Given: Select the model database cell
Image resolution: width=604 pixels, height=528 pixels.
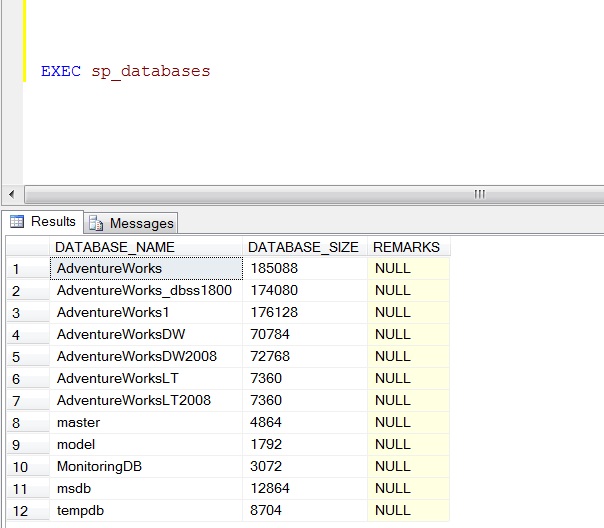Looking at the screenshot, I should pos(146,444).
